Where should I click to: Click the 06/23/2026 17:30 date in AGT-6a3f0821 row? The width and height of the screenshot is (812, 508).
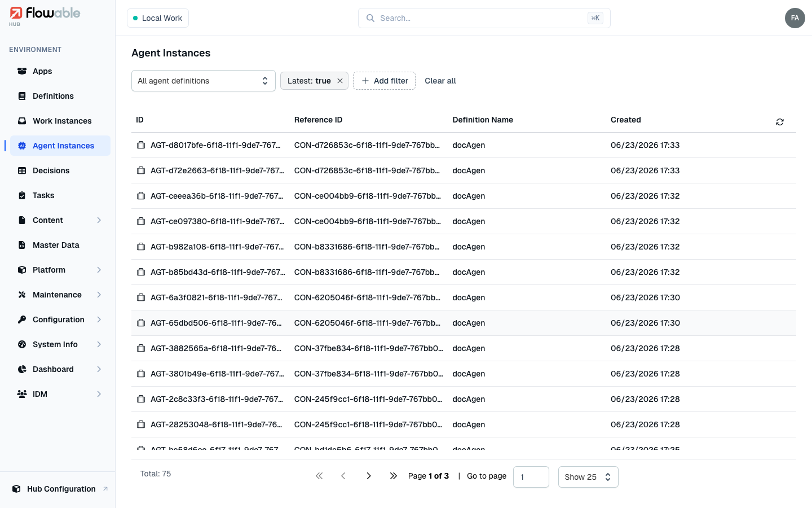click(x=645, y=297)
